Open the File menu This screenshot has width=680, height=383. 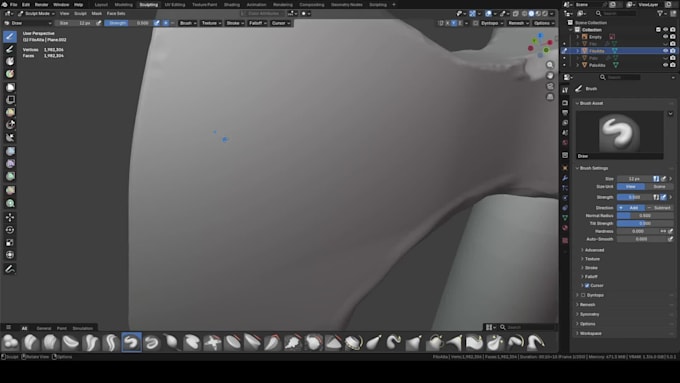pyautogui.click(x=13, y=4)
